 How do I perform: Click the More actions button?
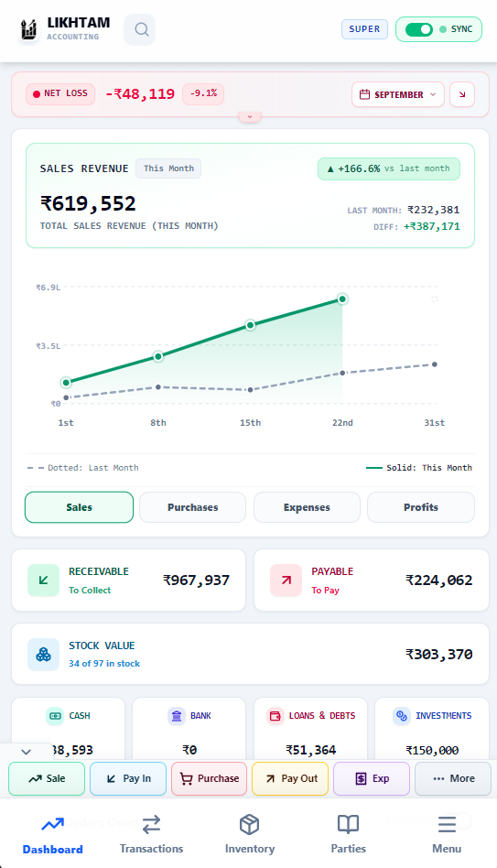tap(453, 778)
